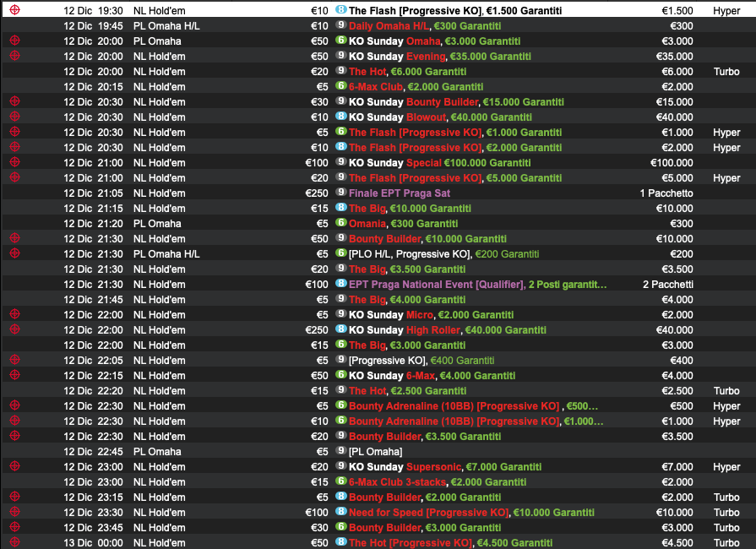
Task: Click the €100.000 prize pool value
Action: pos(671,162)
